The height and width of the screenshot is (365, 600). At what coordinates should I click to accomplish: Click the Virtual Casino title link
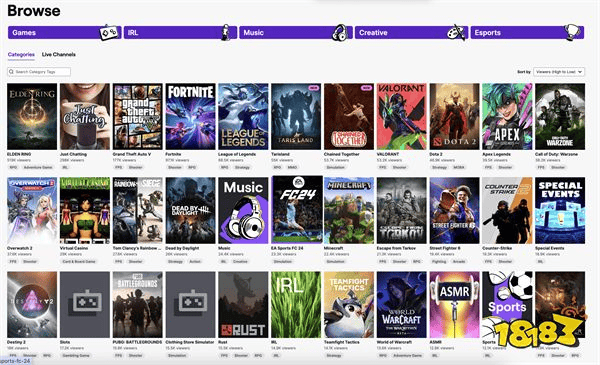74,248
